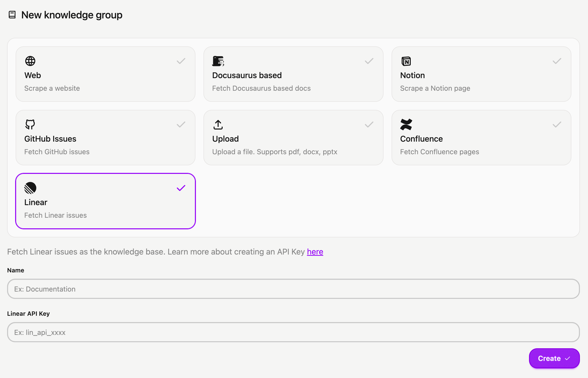Screen dimensions: 588x378
Task: Toggle the purple checkmark on Linear card
Action: pyautogui.click(x=181, y=188)
